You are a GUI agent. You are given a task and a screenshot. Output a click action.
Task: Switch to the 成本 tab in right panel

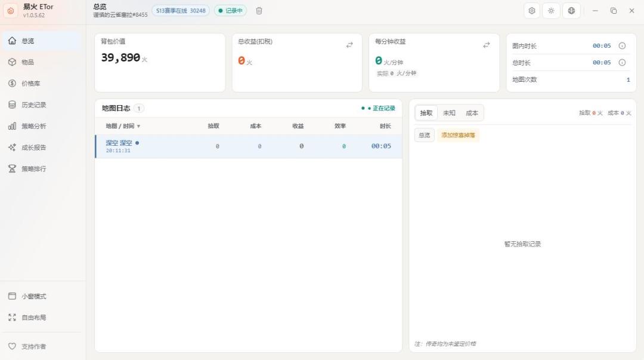coord(472,113)
